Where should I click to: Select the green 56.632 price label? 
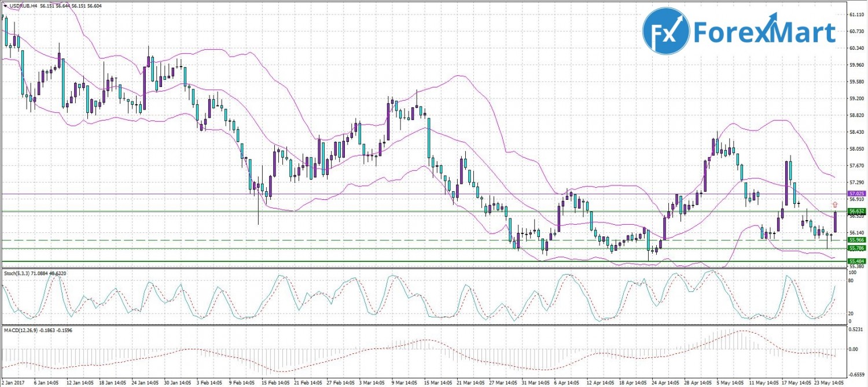(x=856, y=211)
